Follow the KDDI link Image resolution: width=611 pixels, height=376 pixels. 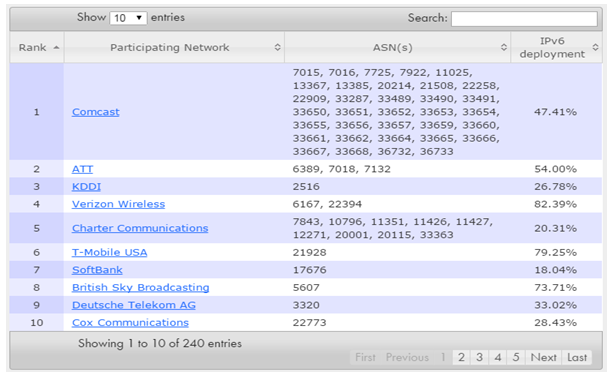tap(86, 187)
